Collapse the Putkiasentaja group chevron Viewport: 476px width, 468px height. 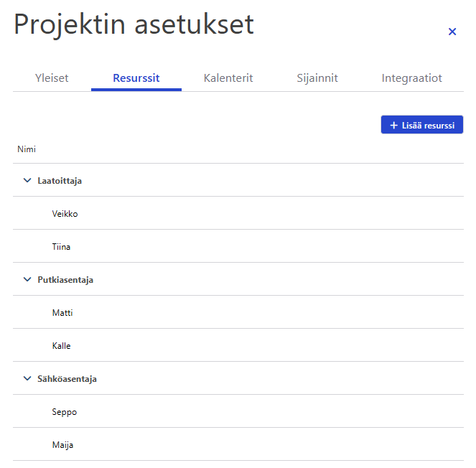pos(27,280)
